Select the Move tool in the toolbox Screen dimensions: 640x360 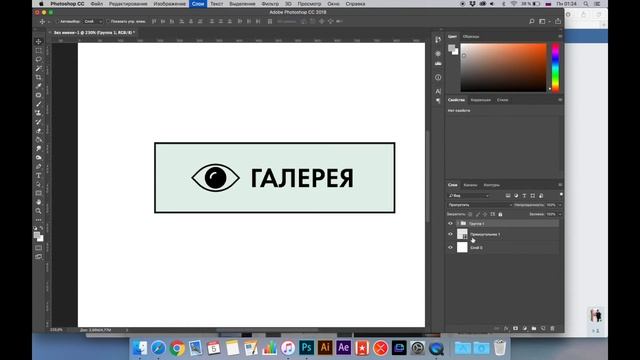pyautogui.click(x=39, y=42)
